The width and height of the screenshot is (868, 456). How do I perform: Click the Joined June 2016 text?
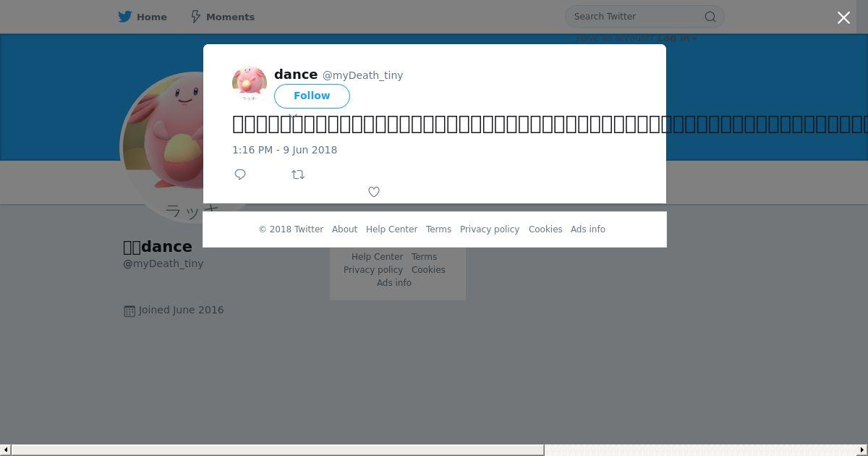pos(182,310)
